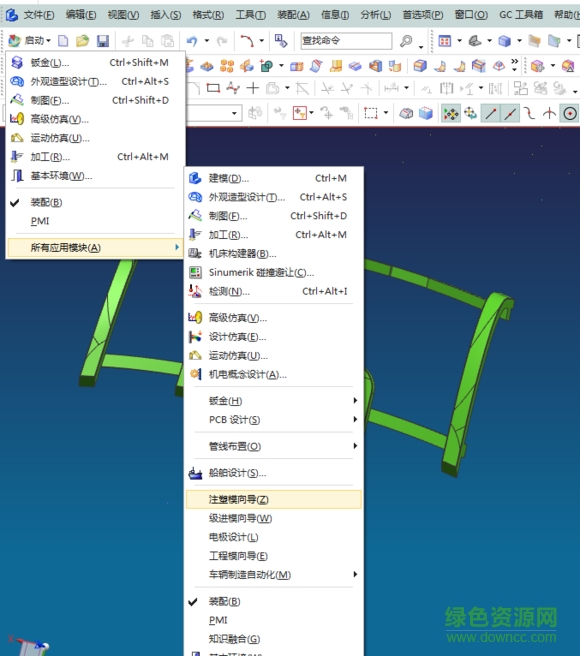The width and height of the screenshot is (580, 656).
Task: Open the 分析(L) menu
Action: click(x=376, y=15)
